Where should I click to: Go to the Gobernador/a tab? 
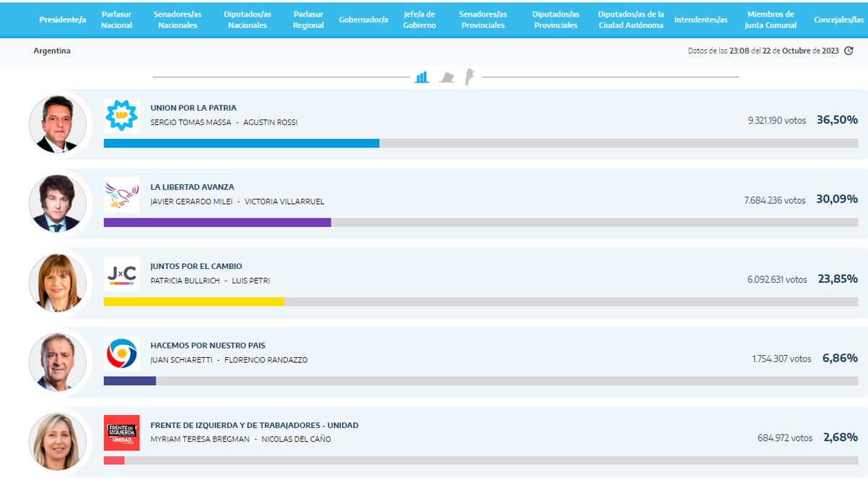(363, 20)
